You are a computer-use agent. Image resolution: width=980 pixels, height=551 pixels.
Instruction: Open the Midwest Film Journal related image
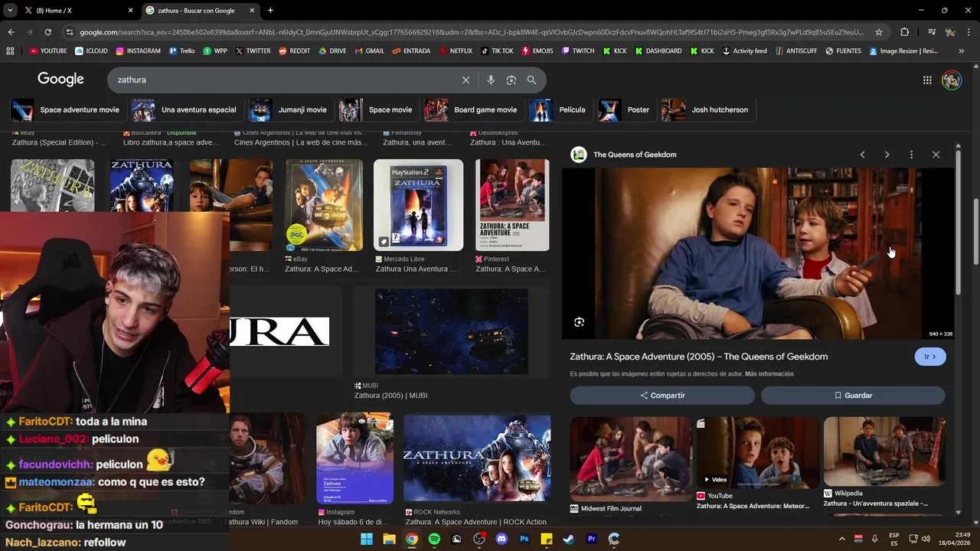point(631,458)
